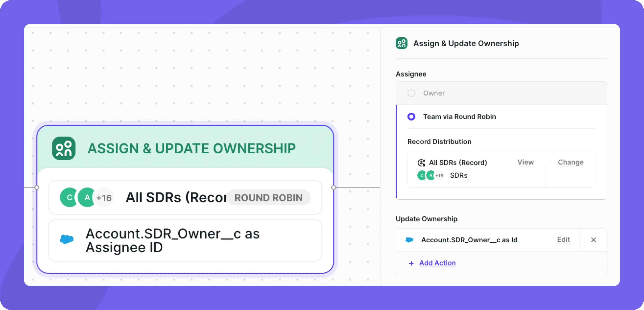
Task: Edit the Account.SDR_Owner__c ownership action
Action: coord(564,239)
